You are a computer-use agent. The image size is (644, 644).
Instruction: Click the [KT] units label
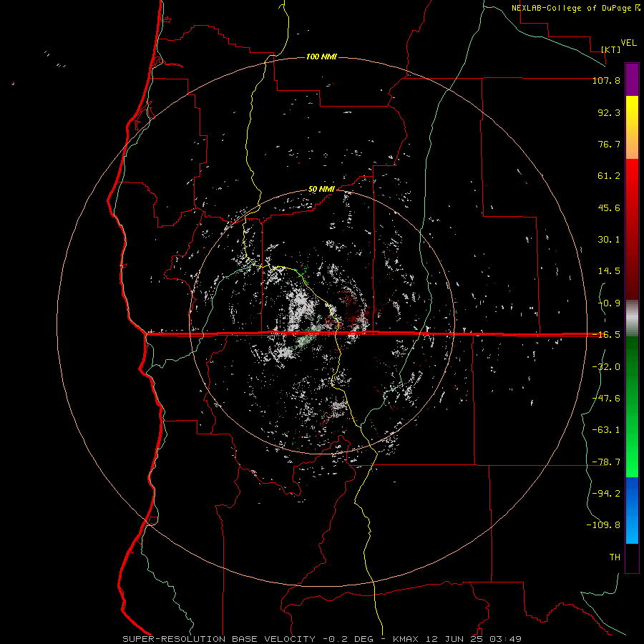tap(611, 49)
